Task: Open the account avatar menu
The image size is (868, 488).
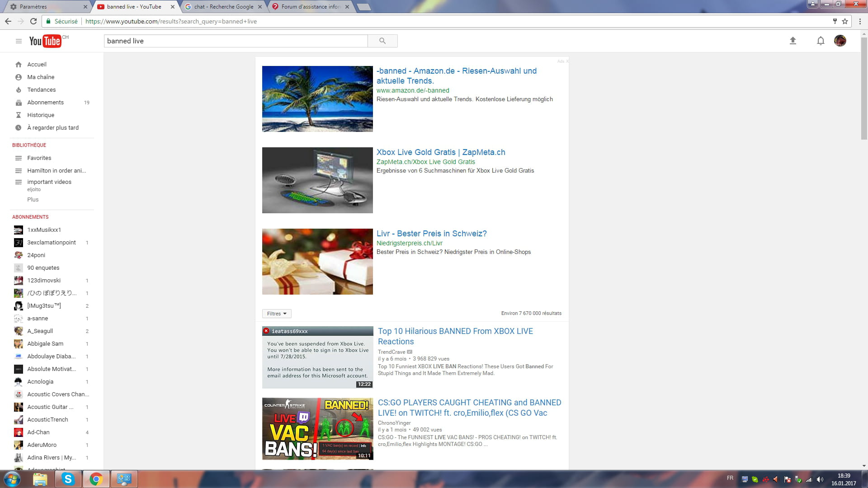Action: pos(840,41)
